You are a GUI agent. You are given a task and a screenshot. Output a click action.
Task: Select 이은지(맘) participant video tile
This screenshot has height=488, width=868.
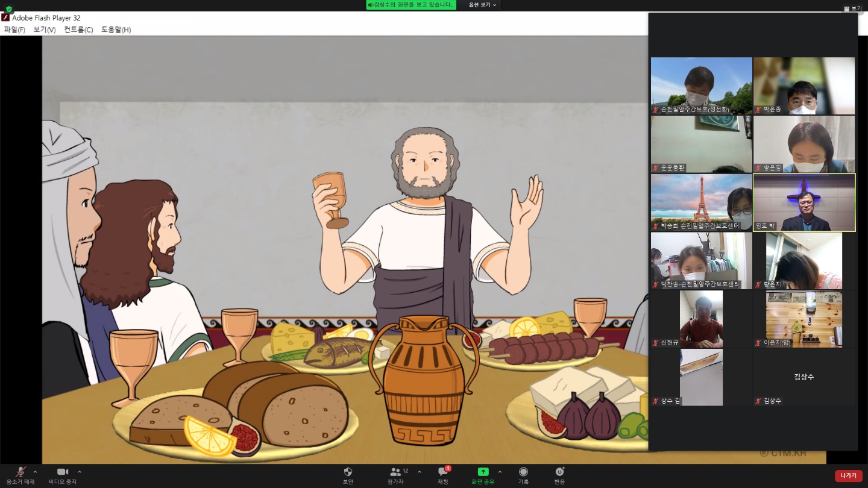coord(804,319)
